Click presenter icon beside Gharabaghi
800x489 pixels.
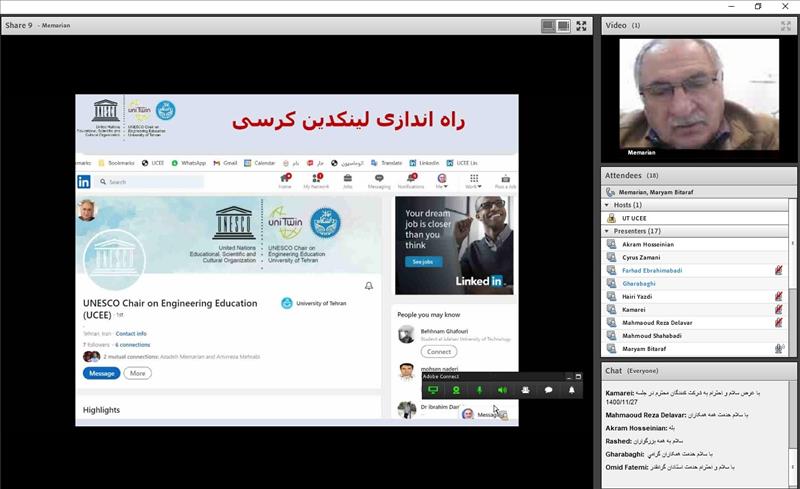(x=611, y=283)
